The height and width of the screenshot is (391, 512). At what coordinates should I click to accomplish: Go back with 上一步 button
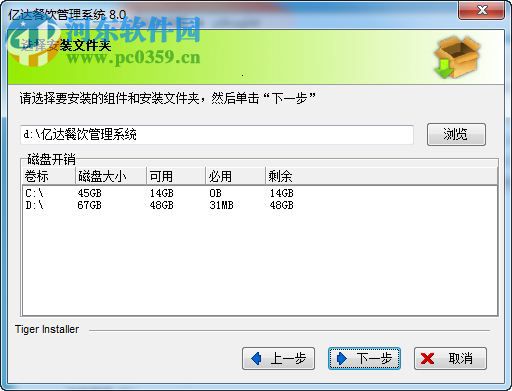[278, 359]
